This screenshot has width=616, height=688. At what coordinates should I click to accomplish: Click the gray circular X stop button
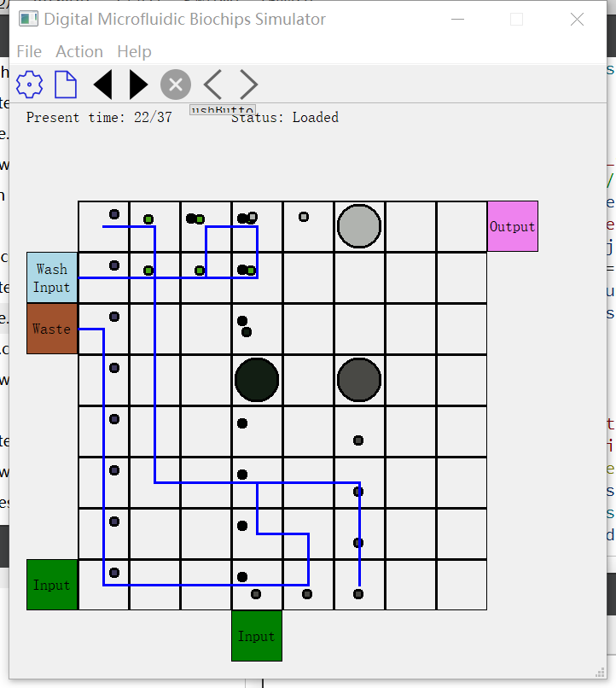(176, 85)
